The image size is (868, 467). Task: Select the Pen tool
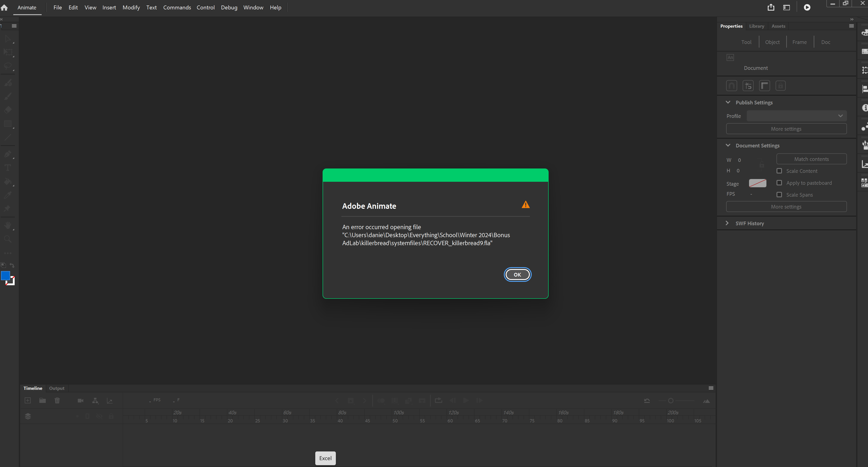[8, 154]
